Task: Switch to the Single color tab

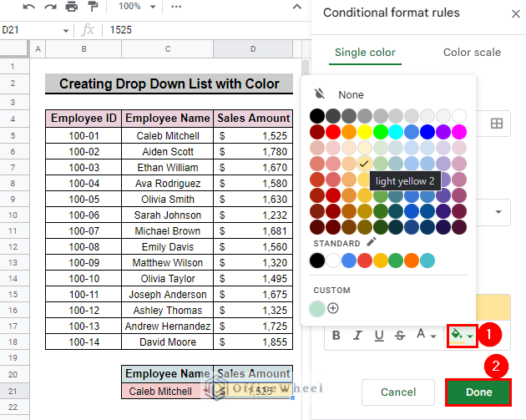Action: pos(365,53)
